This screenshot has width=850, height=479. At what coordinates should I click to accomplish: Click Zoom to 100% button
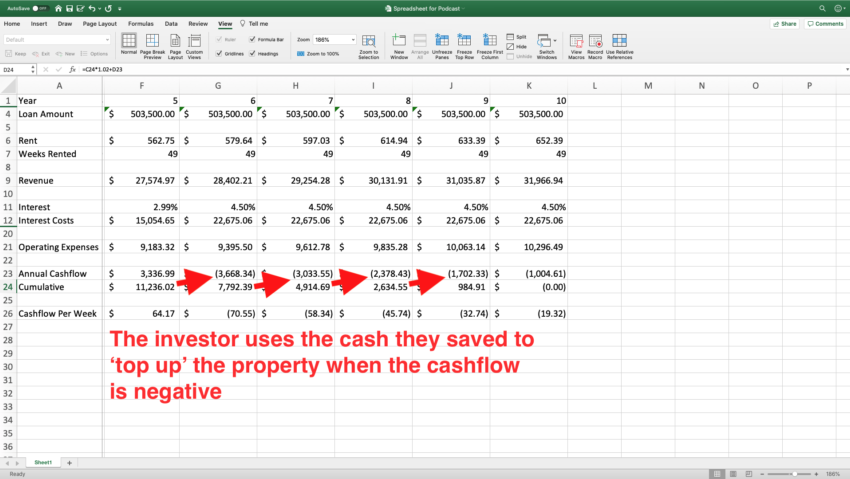click(318, 54)
